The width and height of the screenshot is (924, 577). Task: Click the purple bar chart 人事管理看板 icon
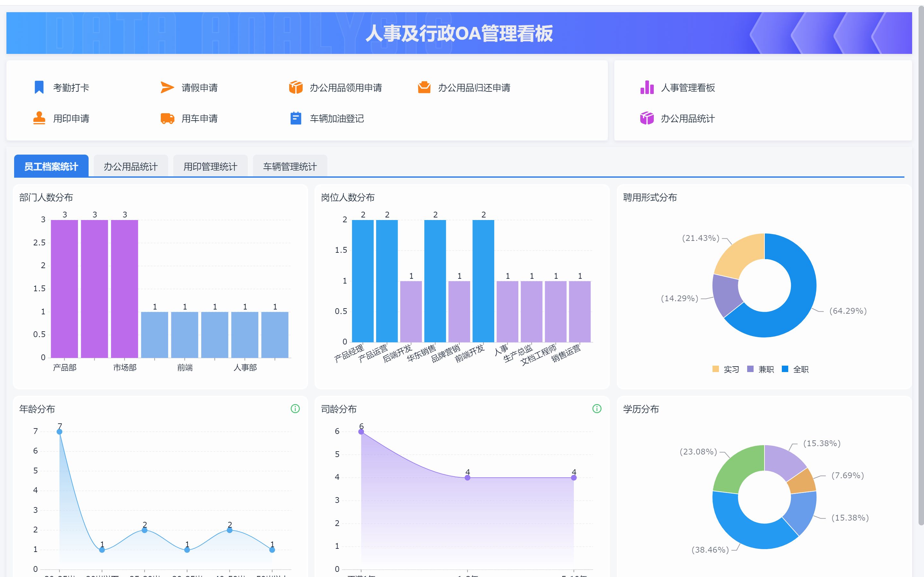click(x=647, y=87)
